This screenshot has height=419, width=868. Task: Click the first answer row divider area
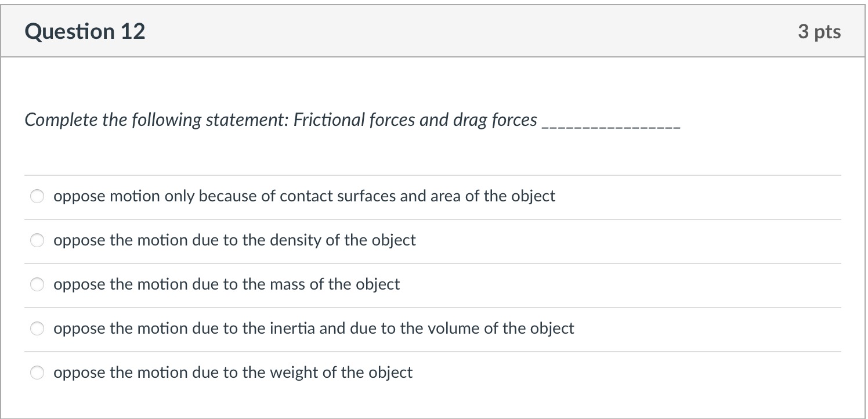[x=433, y=174]
